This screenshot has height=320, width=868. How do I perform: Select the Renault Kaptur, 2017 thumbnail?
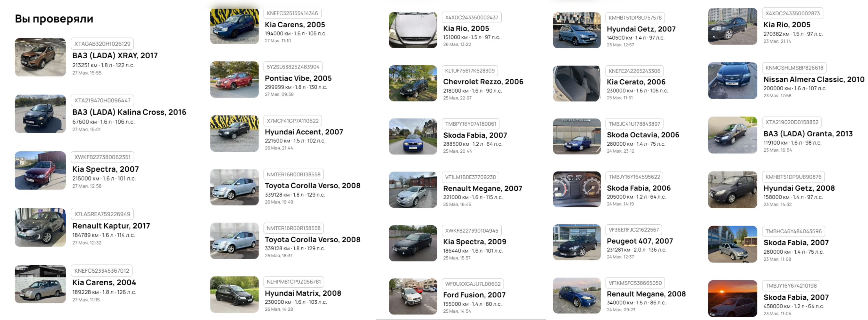tap(40, 228)
